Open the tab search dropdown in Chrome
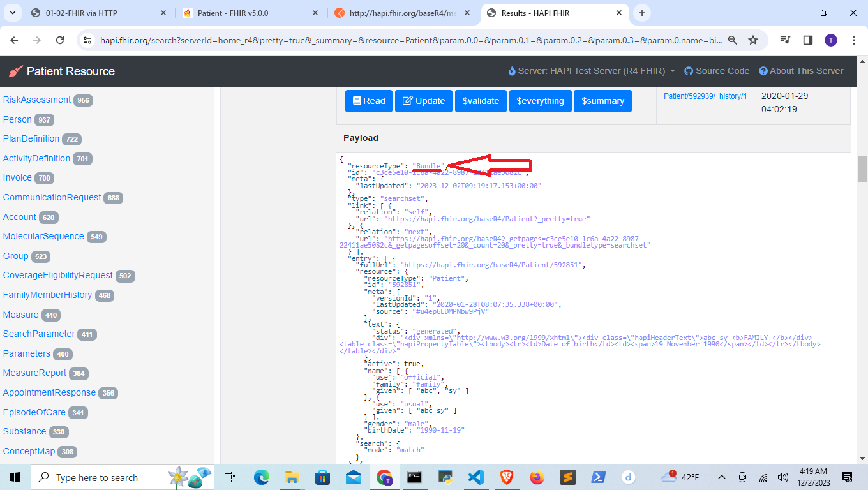Image resolution: width=868 pixels, height=490 pixels. click(x=13, y=13)
